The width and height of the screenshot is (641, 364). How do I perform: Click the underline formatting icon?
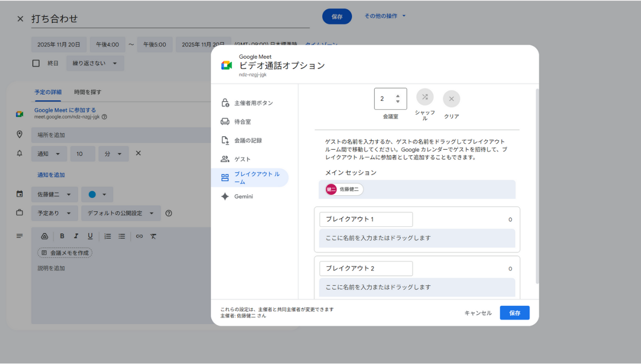[x=90, y=236]
